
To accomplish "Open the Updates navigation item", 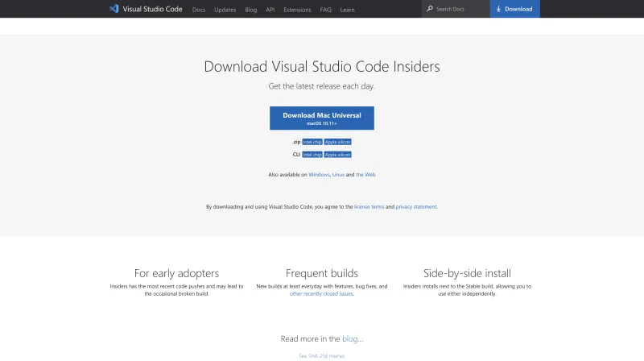I will coord(225,10).
